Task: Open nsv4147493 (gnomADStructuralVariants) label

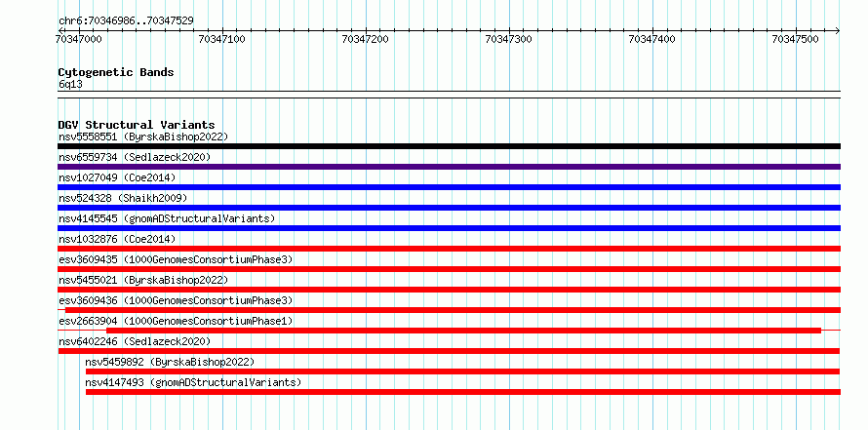Action: click(193, 382)
